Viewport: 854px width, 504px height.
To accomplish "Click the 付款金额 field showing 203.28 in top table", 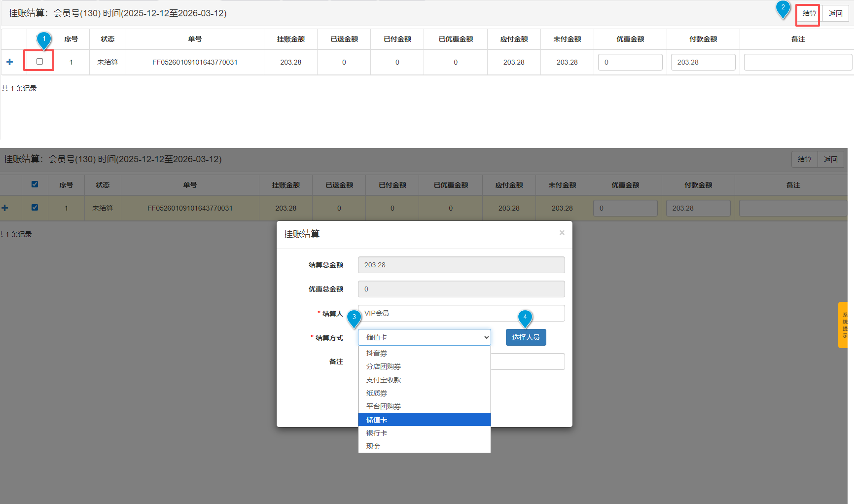I will click(x=703, y=62).
